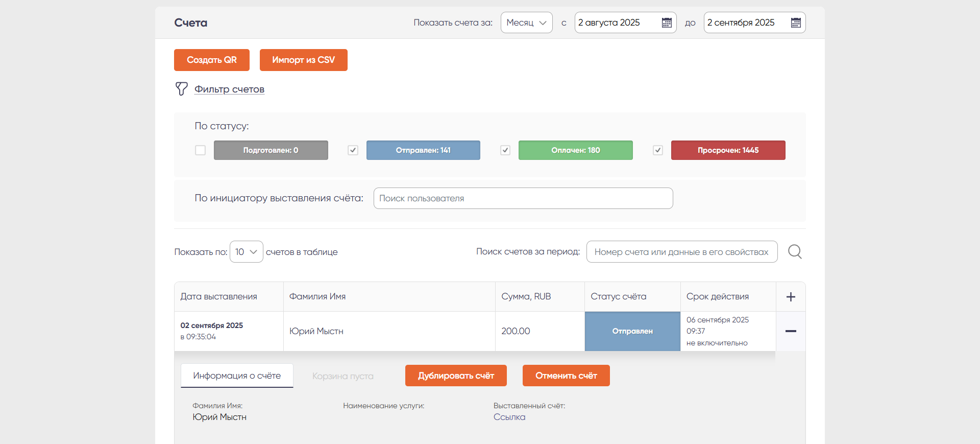
Task: Enable the Подготовлен status checkbox
Action: 200,150
